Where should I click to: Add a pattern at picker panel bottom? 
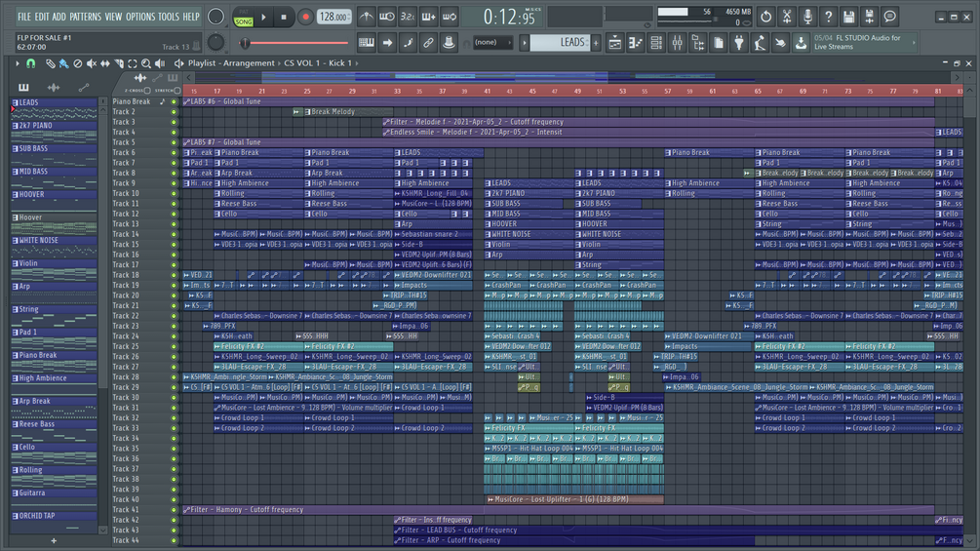tap(54, 541)
